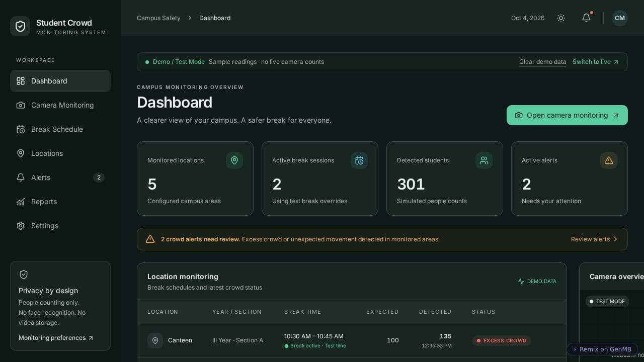Viewport: 644px width, 362px height.
Task: Toggle the light/dark theme sun icon
Action: click(x=561, y=18)
